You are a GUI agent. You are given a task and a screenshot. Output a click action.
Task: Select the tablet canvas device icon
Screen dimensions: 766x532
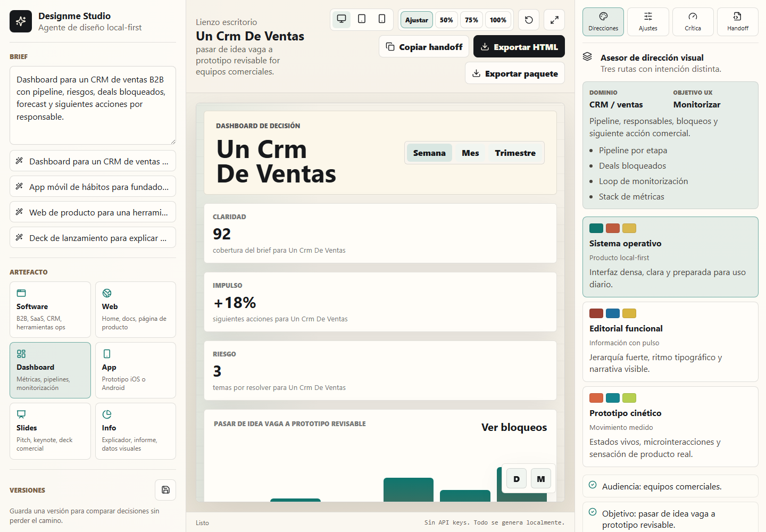[x=362, y=19]
